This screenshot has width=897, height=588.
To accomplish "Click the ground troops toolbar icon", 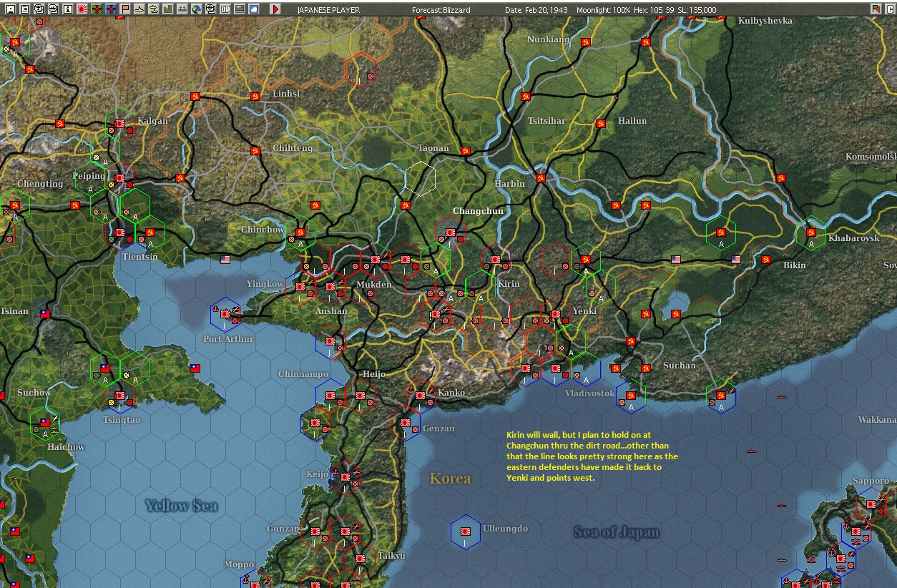I will point(182,9).
